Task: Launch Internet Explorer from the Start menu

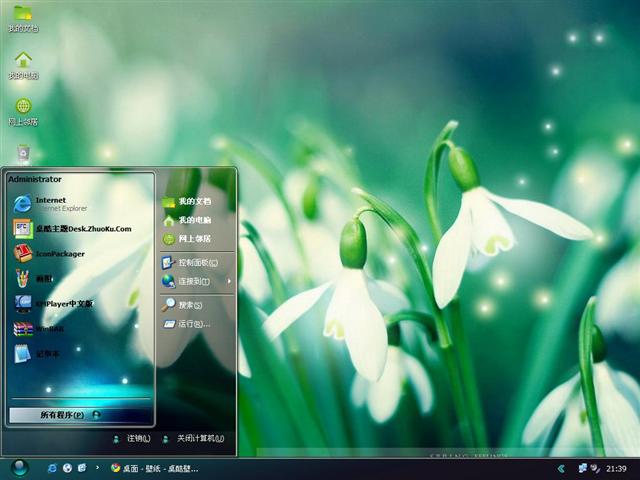Action: (50, 204)
